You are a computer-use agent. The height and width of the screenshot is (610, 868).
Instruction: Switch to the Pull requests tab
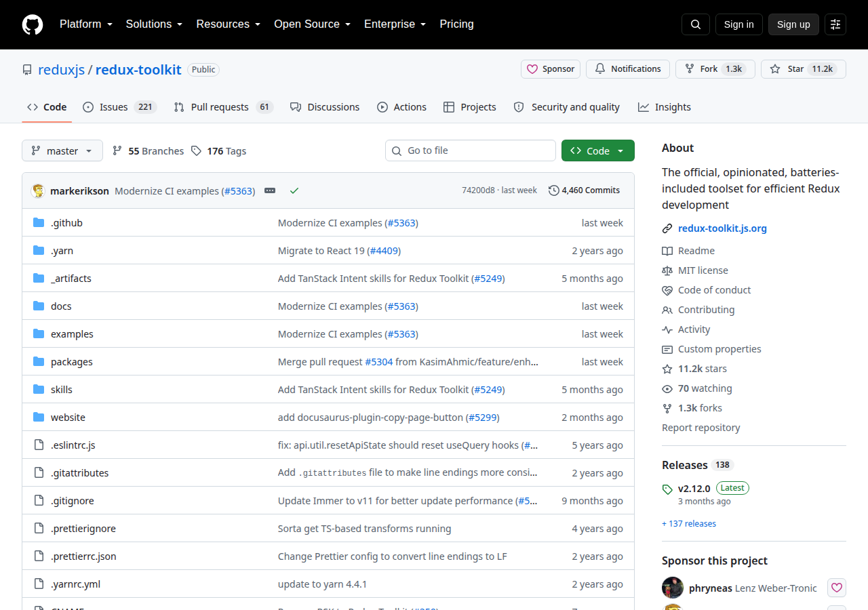coord(223,107)
